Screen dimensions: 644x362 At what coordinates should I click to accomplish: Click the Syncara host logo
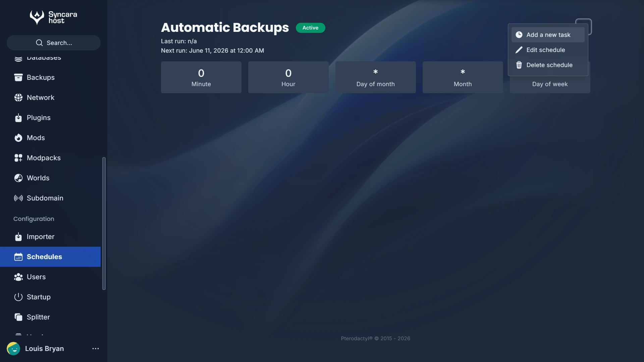53,17
